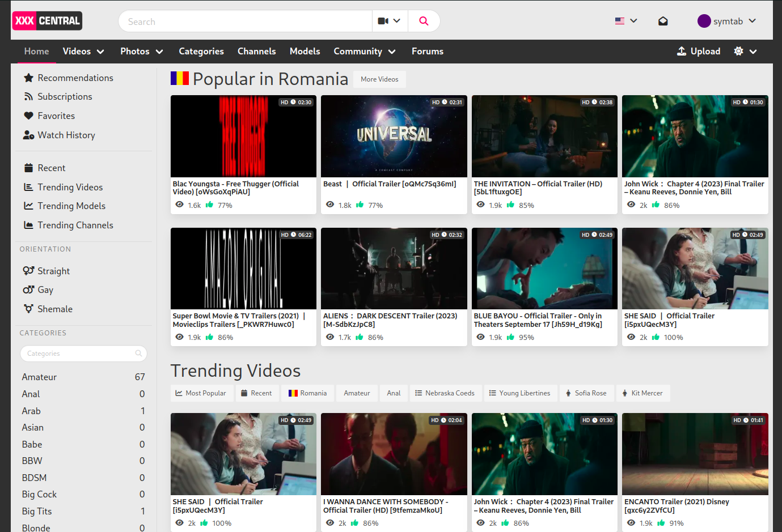Open the Categories menu item
This screenshot has height=532, width=782.
(201, 51)
